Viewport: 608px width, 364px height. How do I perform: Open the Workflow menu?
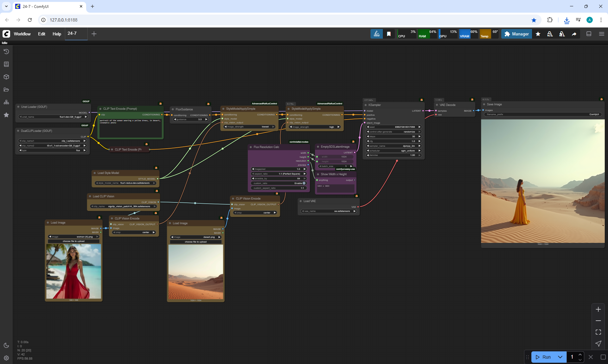coord(22,34)
